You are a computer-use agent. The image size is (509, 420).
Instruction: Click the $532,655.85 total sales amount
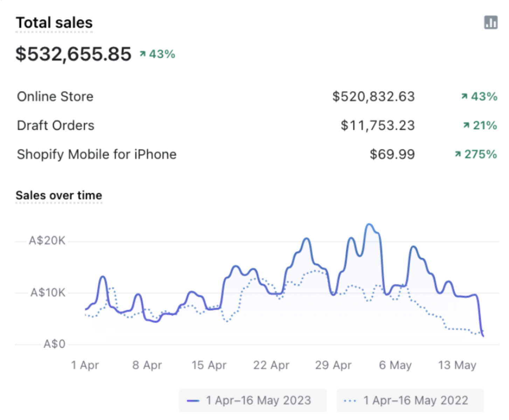click(x=74, y=54)
